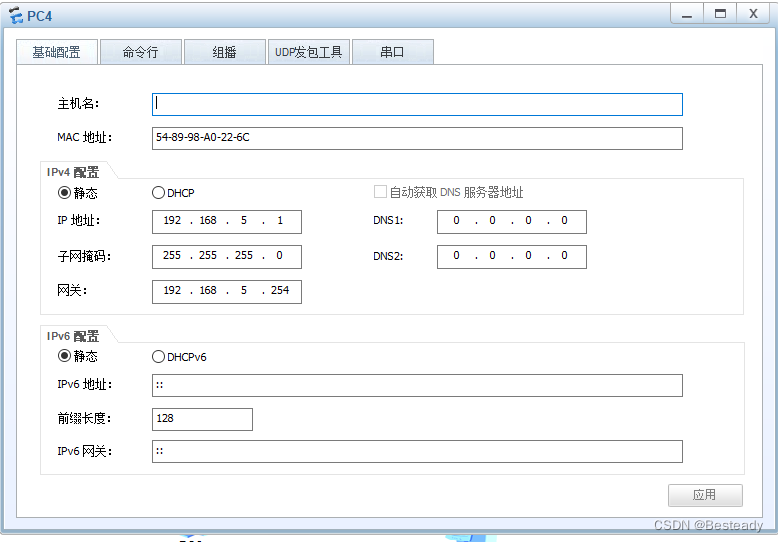
Task: Minimize the PC4 window
Action: pyautogui.click(x=687, y=14)
